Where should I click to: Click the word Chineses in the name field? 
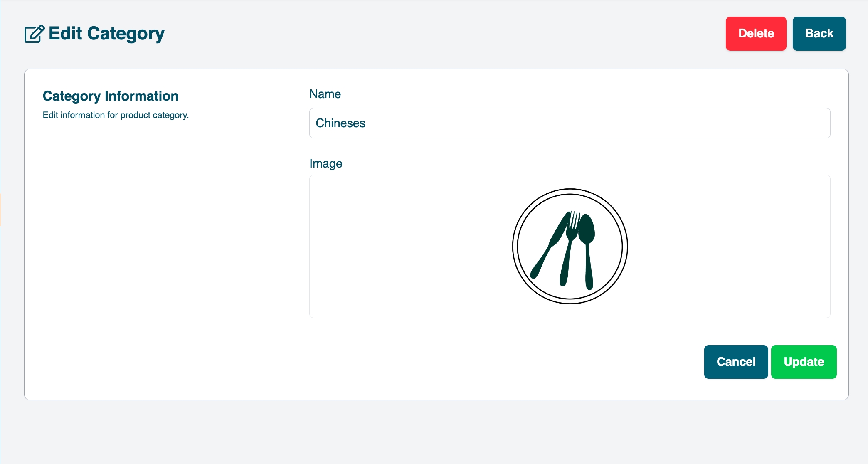pos(340,123)
